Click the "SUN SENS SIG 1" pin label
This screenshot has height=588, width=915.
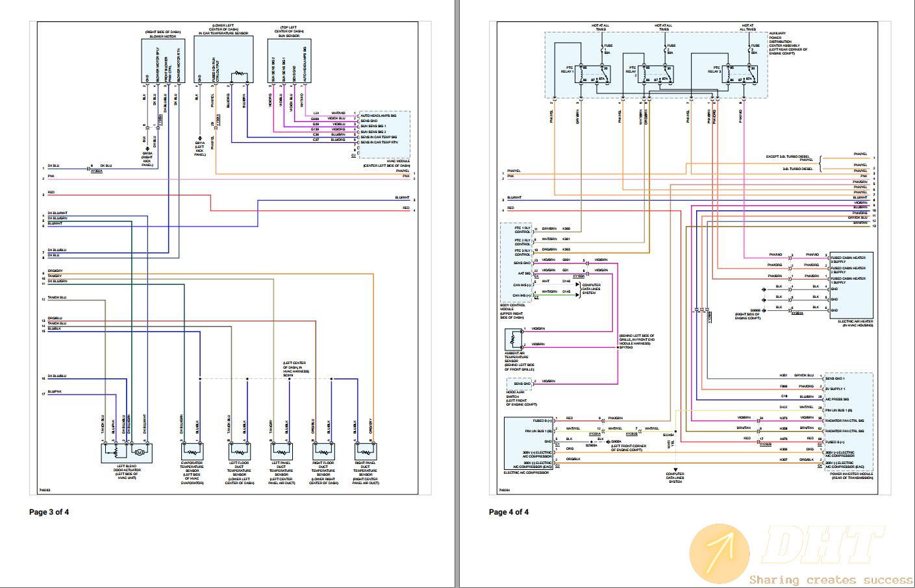(x=373, y=126)
